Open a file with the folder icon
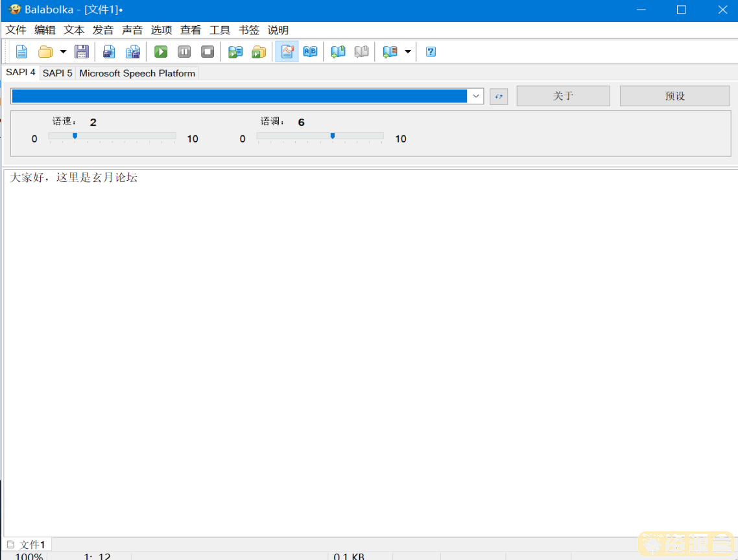This screenshot has width=738, height=560. pyautogui.click(x=45, y=51)
